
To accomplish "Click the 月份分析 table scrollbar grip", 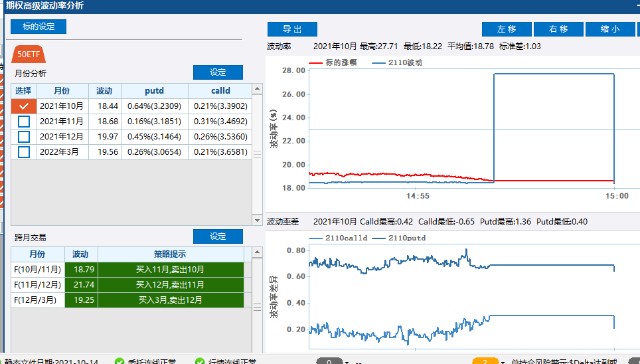I will click(257, 154).
